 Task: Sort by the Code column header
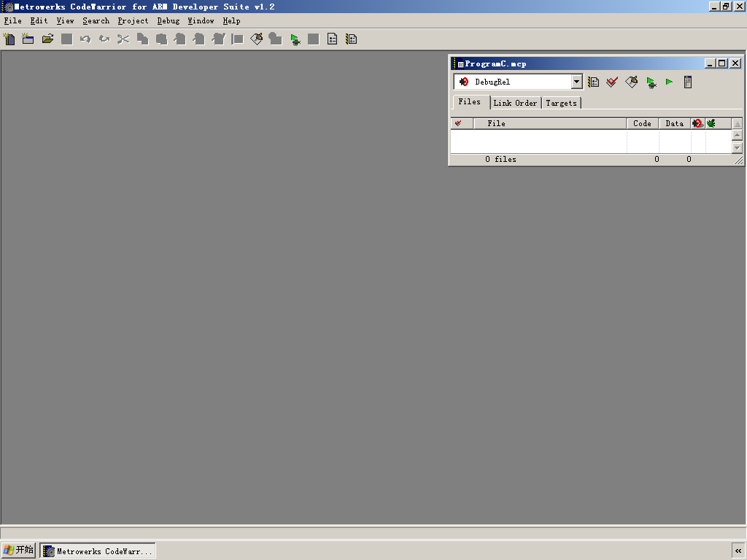pos(642,123)
